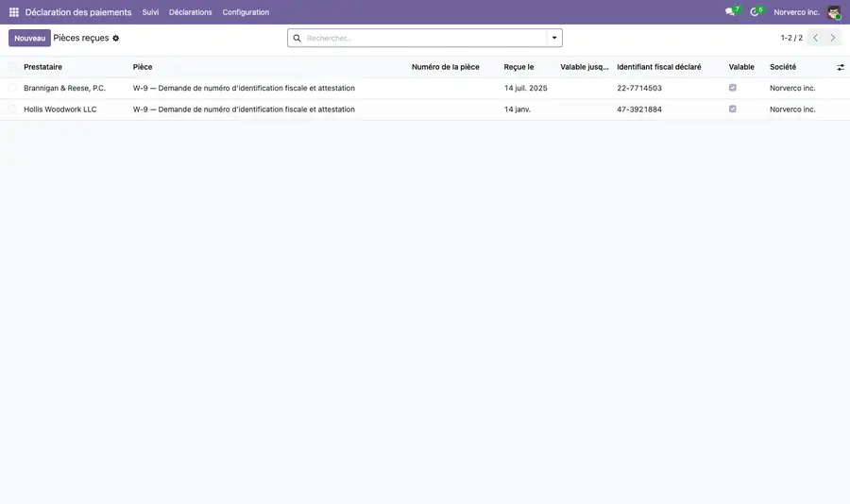Screen dimensions: 850x504
Task: Click W-9 piece text in Brannigan row
Action: tap(244, 88)
